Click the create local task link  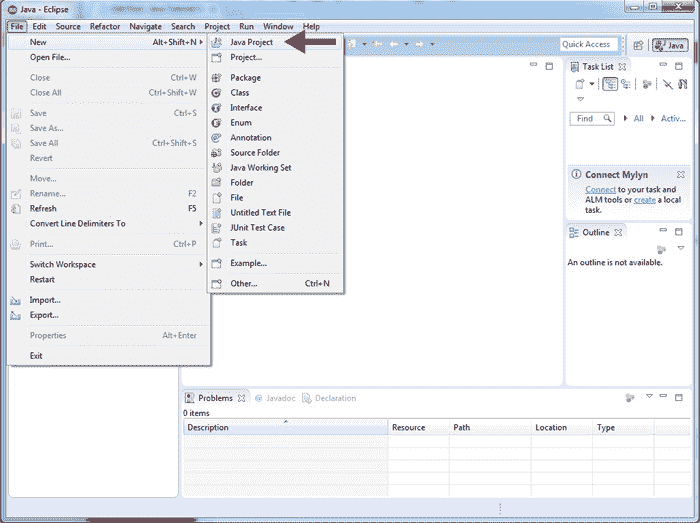[645, 200]
